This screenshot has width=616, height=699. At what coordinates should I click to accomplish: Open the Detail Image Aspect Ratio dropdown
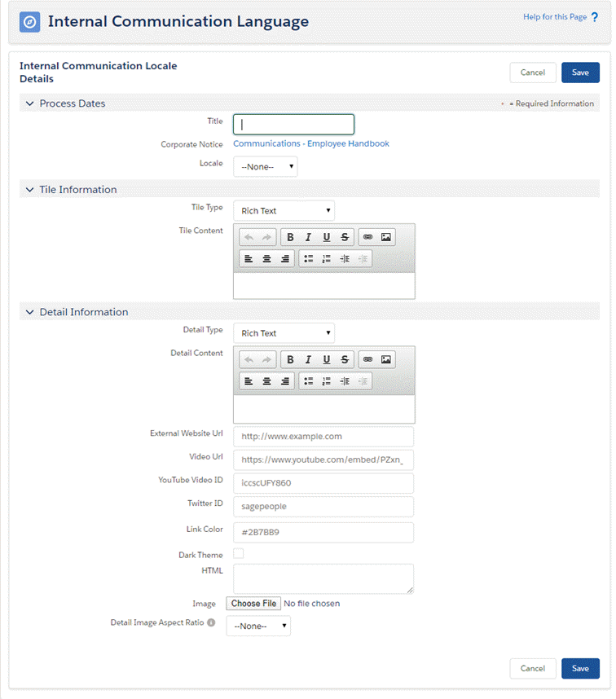pyautogui.click(x=258, y=626)
